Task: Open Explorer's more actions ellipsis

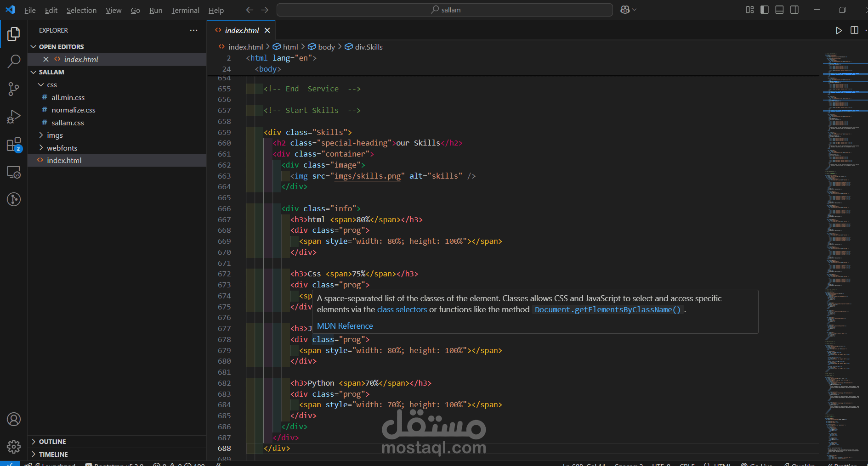Action: tap(193, 30)
